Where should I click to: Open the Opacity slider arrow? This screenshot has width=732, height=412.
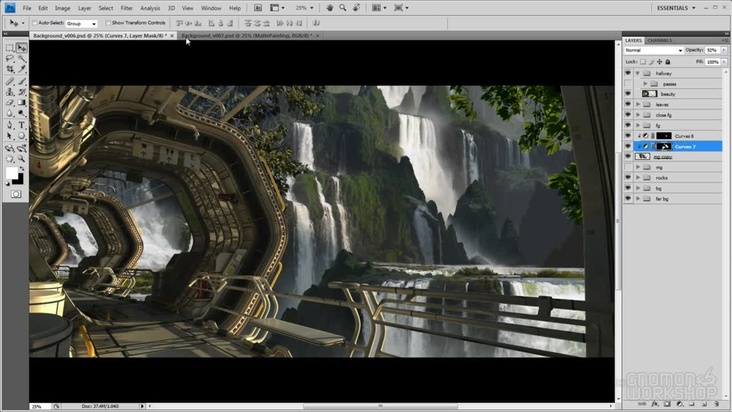click(x=724, y=50)
